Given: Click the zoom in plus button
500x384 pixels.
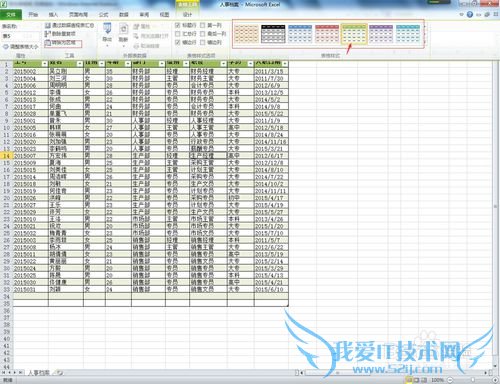Looking at the screenshot, I should pyautogui.click(x=495, y=380).
